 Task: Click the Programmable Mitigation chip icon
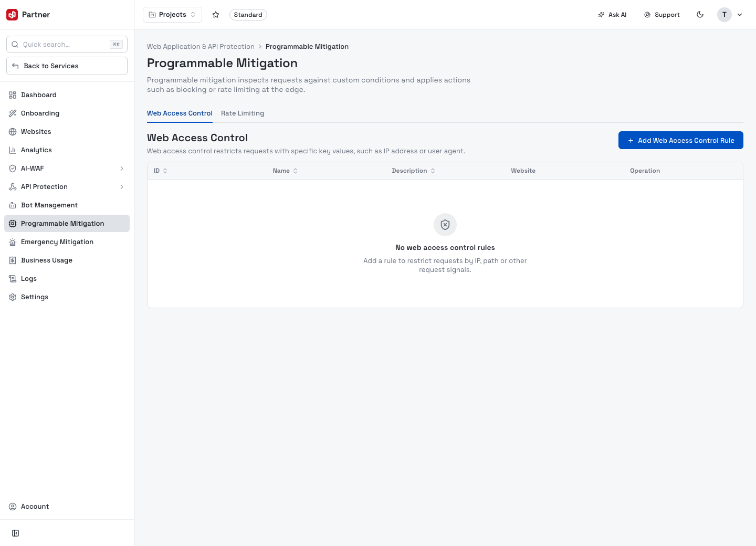pos(13,224)
